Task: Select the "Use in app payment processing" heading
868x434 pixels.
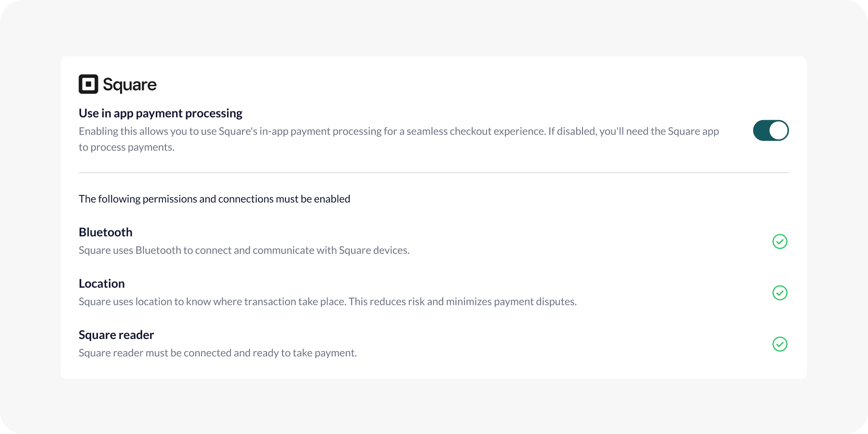Action: pos(161,113)
